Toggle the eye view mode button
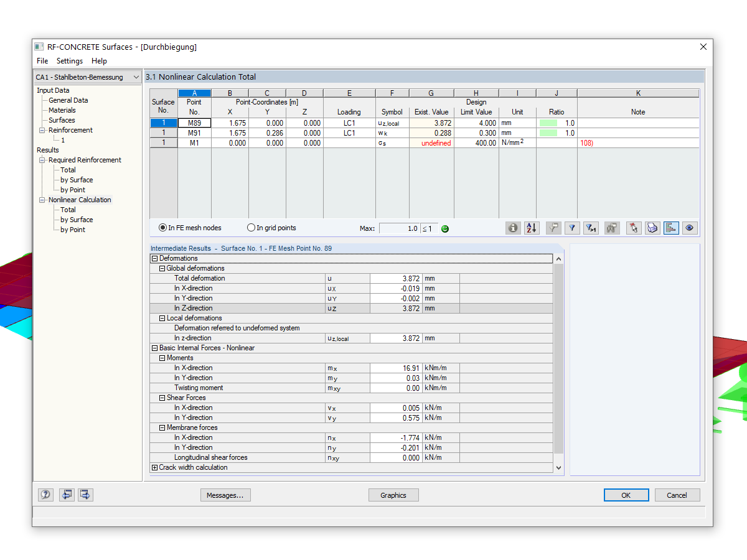This screenshot has width=747, height=560. pos(689,228)
